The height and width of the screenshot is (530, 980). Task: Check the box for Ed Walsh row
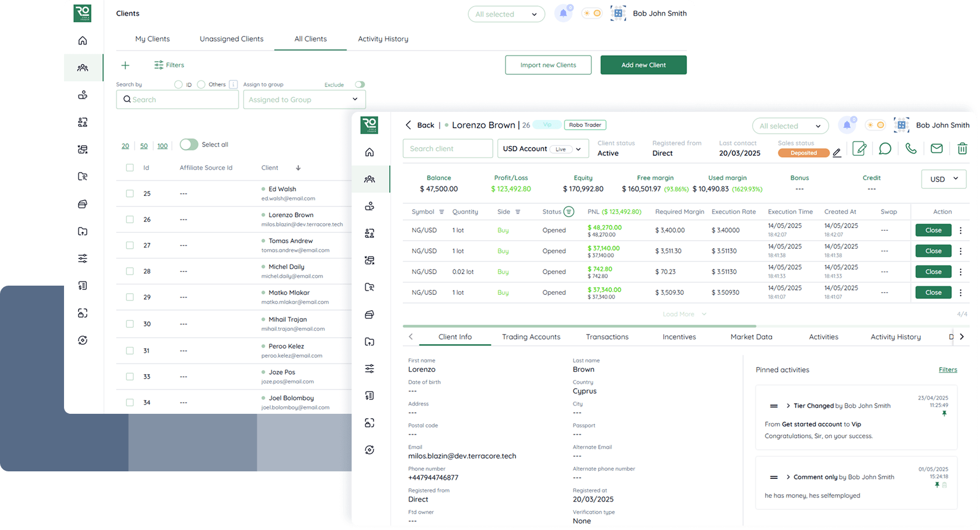point(130,193)
